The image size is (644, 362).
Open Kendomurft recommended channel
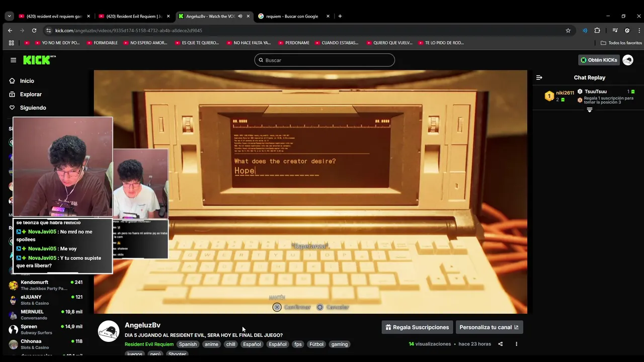[x=45, y=285]
